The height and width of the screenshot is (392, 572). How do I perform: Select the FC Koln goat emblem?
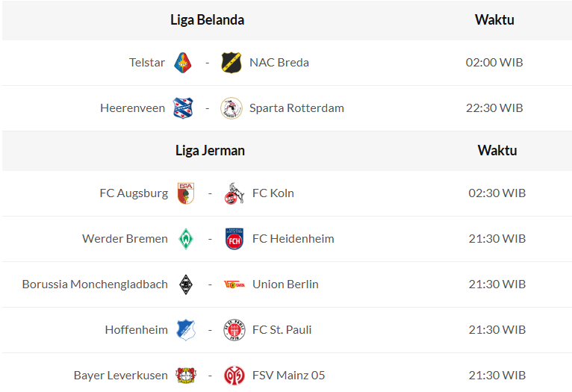[234, 193]
